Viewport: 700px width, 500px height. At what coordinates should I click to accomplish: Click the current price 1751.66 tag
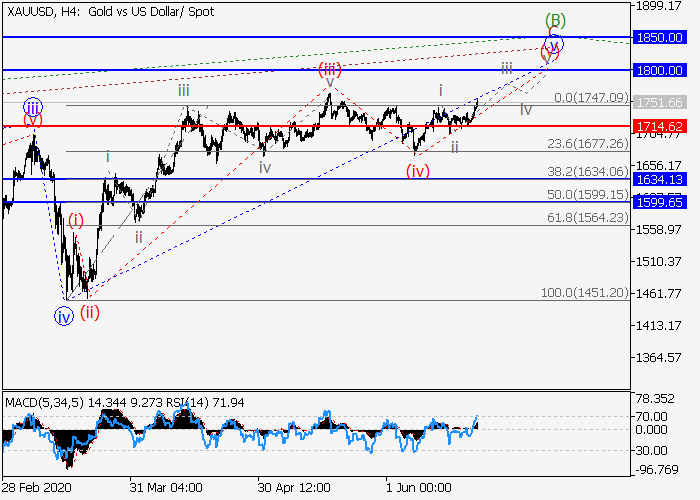(664, 102)
